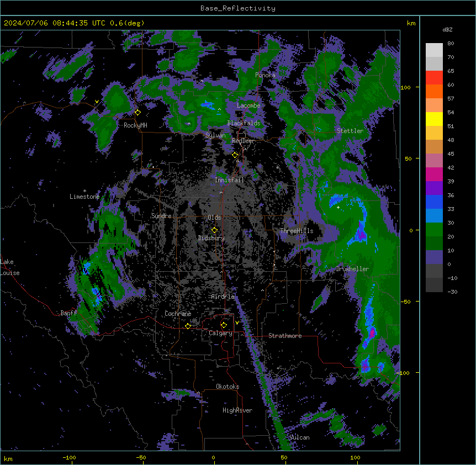
Task: Select the red 60-65 dBZ legend swatch
Action: [434, 78]
